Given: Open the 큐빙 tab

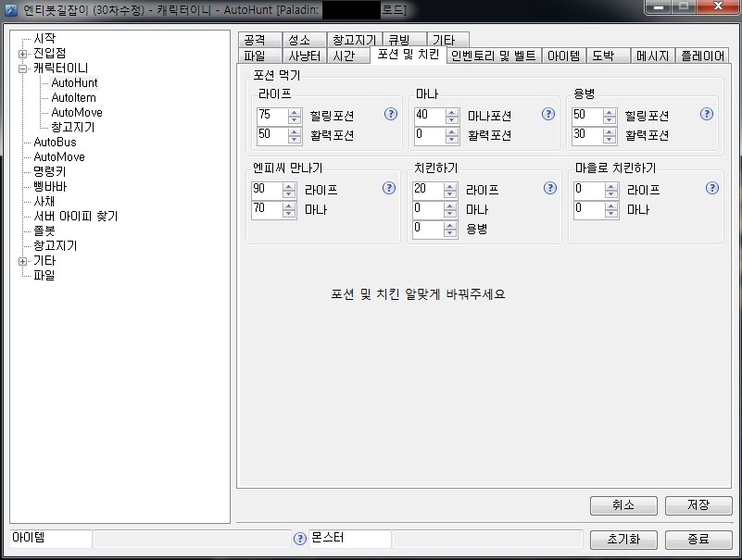Looking at the screenshot, I should [404, 39].
